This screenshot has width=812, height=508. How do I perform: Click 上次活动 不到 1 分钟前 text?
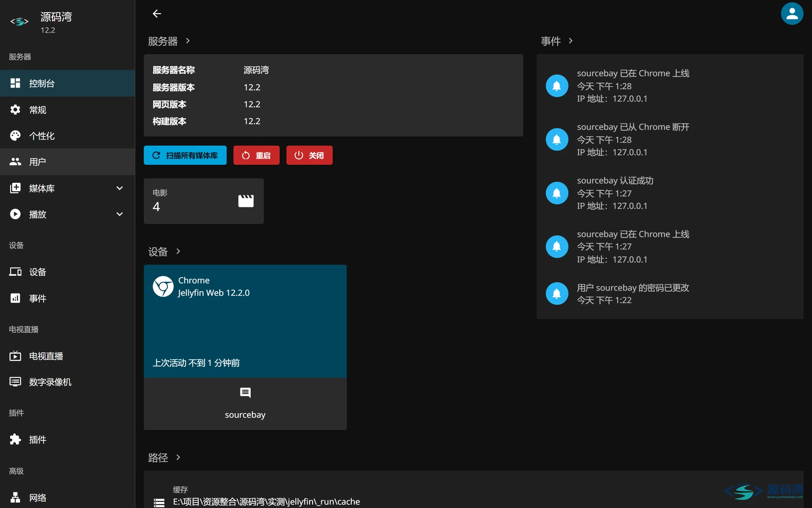(196, 363)
